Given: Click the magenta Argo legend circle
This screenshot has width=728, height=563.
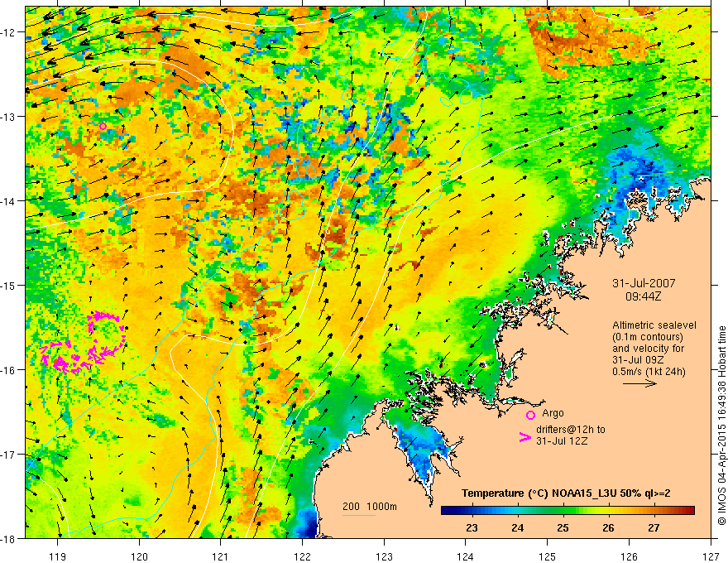Looking at the screenshot, I should (x=530, y=415).
